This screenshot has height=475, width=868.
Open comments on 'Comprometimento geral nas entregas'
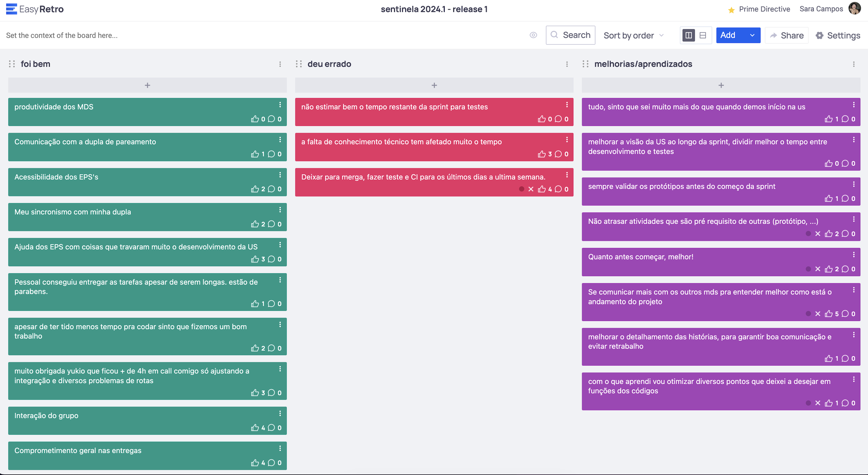click(271, 463)
